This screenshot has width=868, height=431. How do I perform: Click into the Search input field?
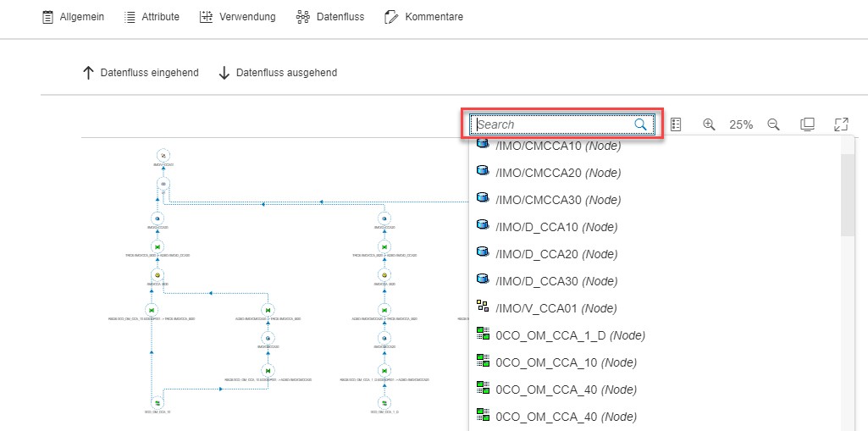[552, 124]
